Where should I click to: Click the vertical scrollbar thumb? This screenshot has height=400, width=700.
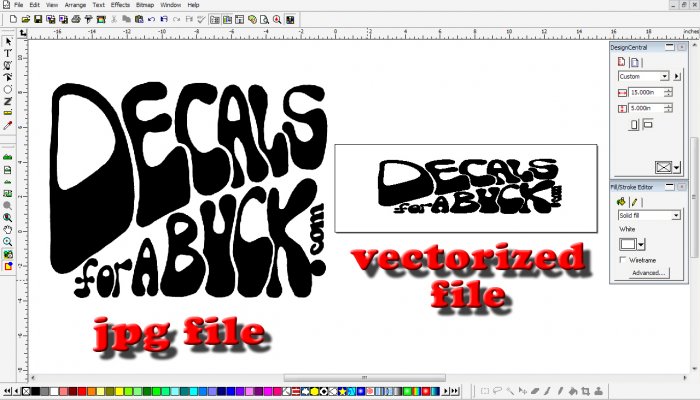(x=695, y=196)
